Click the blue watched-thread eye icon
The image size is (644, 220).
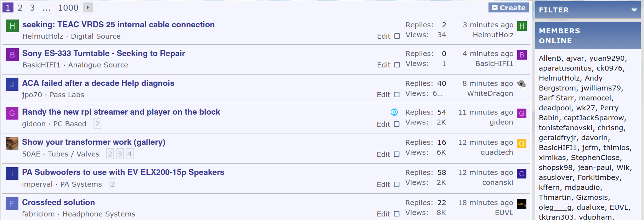pos(394,112)
